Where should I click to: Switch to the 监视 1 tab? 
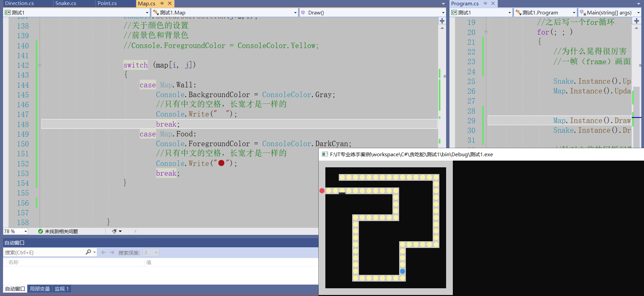[x=62, y=289]
